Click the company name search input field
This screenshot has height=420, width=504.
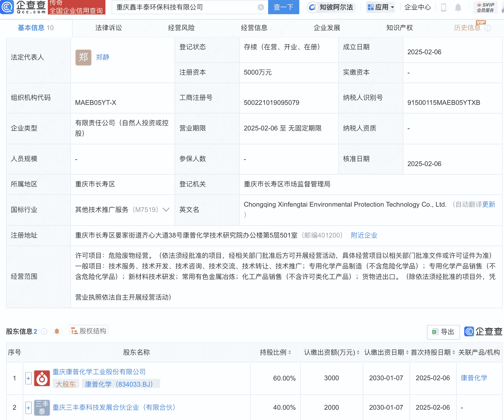(186, 7)
